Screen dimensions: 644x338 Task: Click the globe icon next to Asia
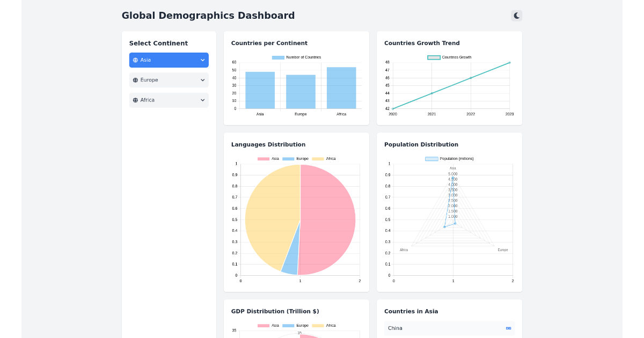tap(135, 60)
